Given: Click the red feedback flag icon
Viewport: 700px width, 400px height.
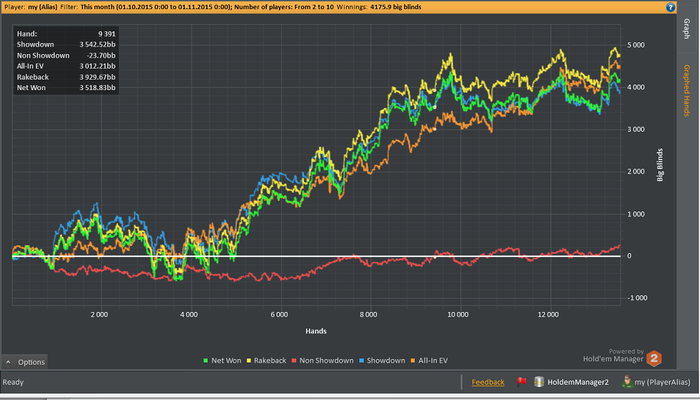Looking at the screenshot, I should [x=521, y=382].
